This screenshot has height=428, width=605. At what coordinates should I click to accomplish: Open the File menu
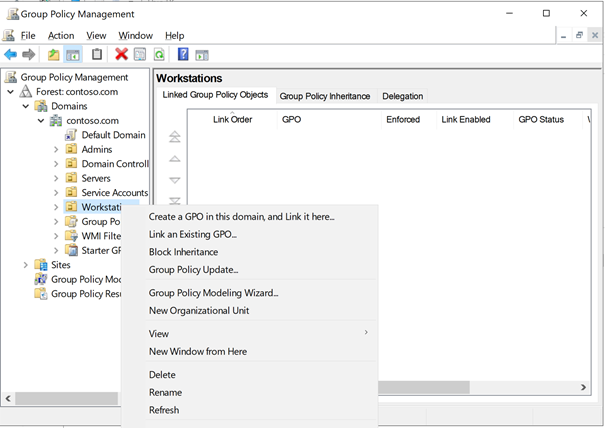(x=28, y=36)
